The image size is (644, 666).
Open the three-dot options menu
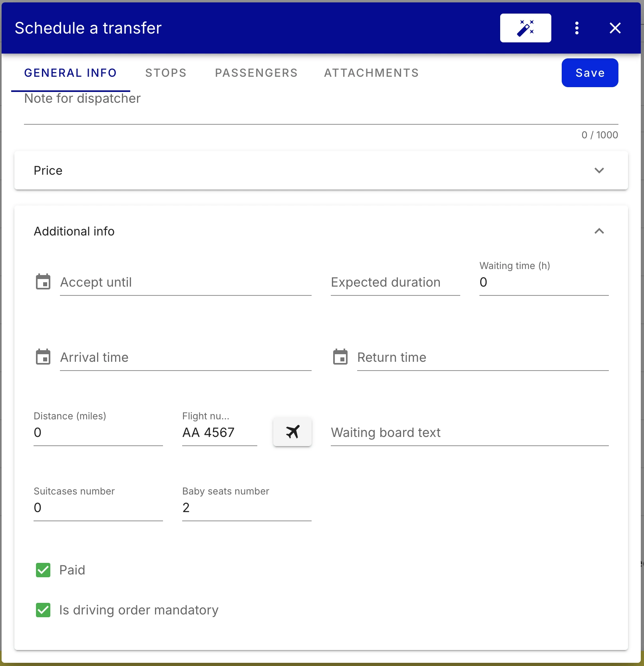click(x=576, y=28)
